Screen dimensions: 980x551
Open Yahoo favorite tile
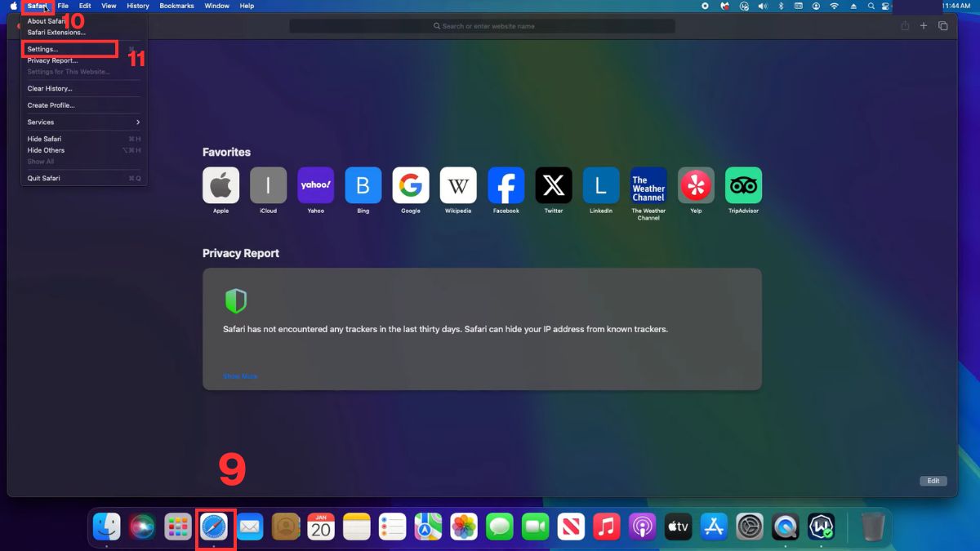pos(315,185)
